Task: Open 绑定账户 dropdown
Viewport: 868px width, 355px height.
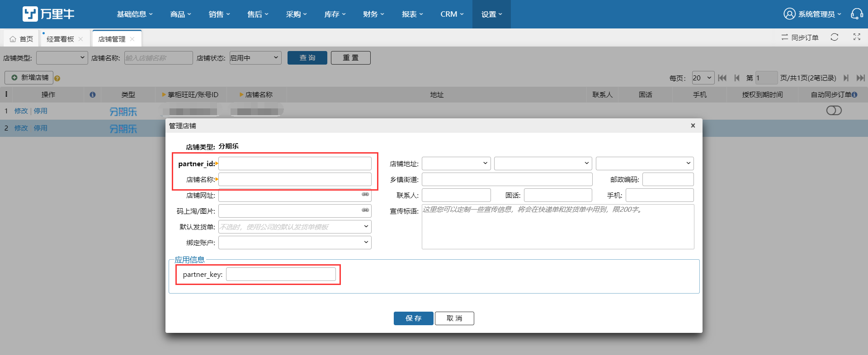Action: coord(295,242)
